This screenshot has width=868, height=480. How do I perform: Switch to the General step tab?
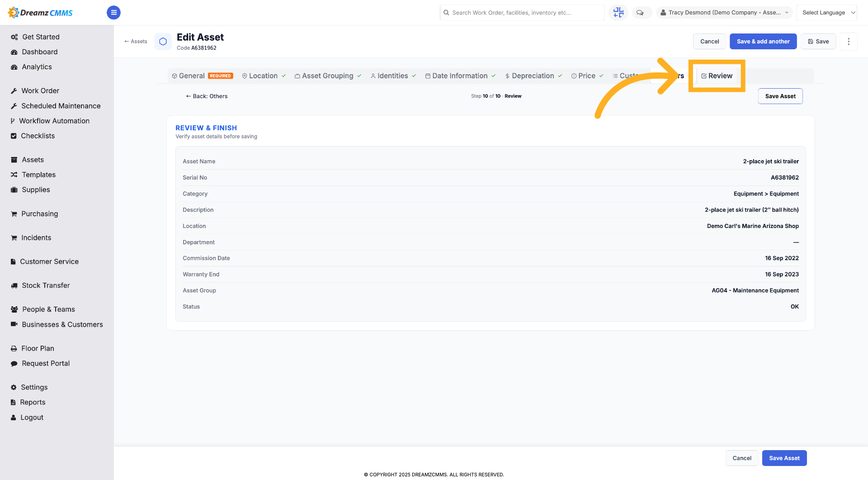pyautogui.click(x=202, y=76)
